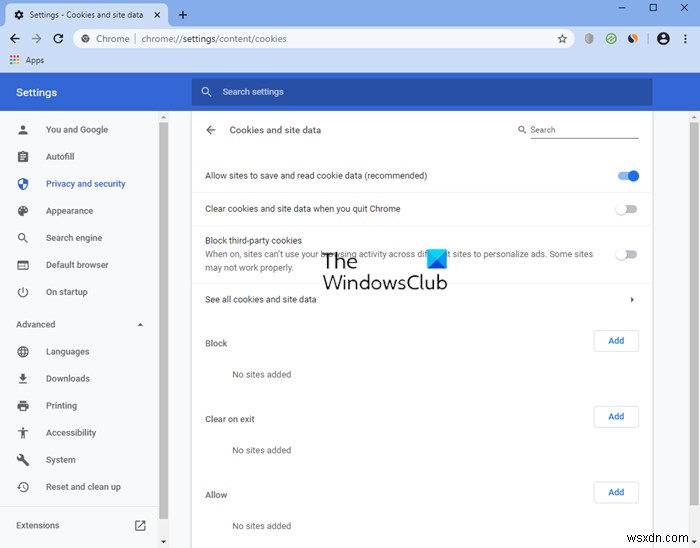Open the green circular extension icon

[611, 39]
